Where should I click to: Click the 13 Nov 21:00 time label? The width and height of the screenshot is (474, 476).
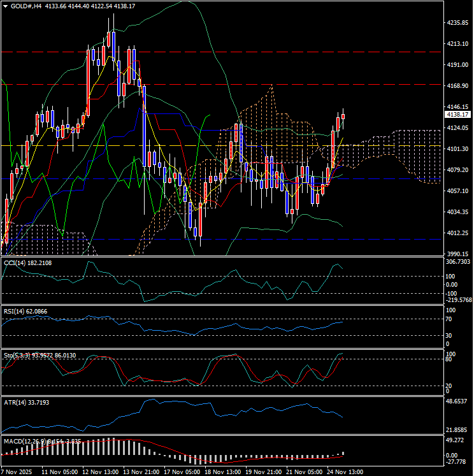143,472
